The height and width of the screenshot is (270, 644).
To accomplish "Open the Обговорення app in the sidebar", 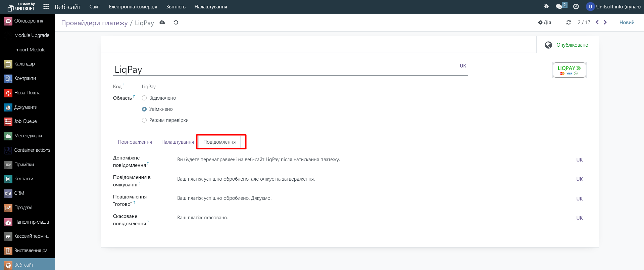I will click(28, 21).
